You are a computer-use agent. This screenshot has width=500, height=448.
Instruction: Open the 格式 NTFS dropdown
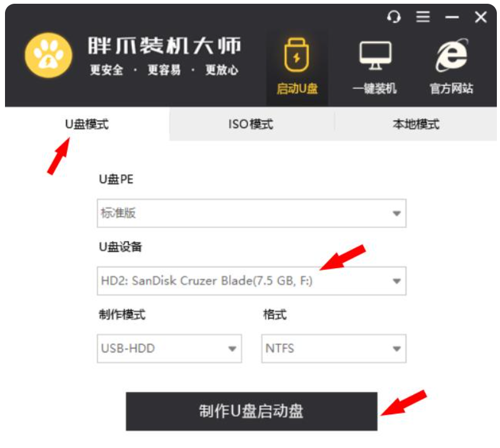[x=334, y=348]
